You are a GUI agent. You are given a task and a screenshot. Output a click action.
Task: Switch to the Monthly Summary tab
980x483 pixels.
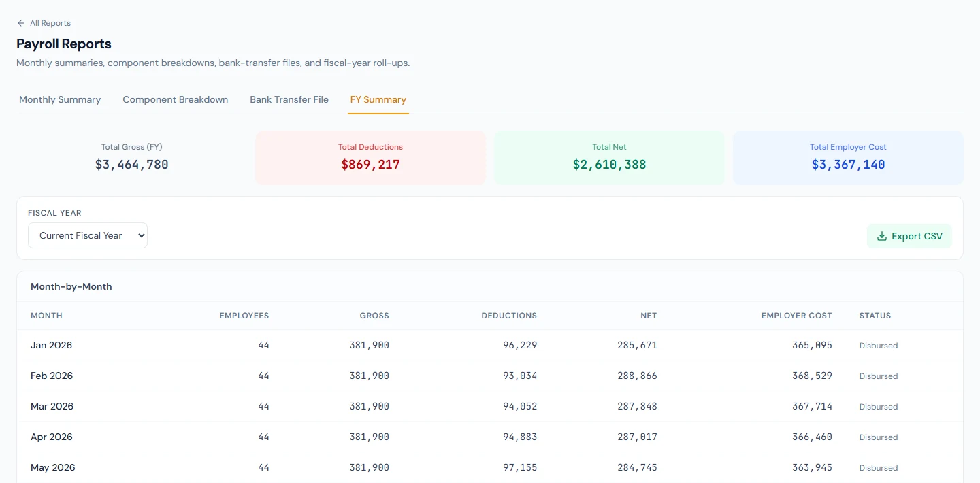[x=60, y=99]
